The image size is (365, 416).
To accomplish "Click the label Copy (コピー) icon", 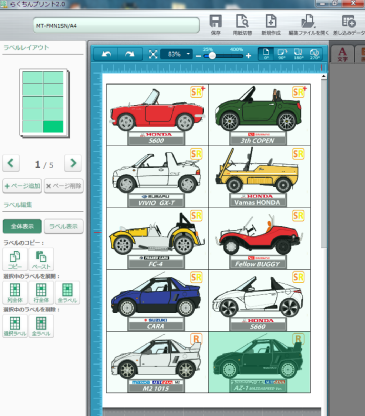I will coord(15,259).
